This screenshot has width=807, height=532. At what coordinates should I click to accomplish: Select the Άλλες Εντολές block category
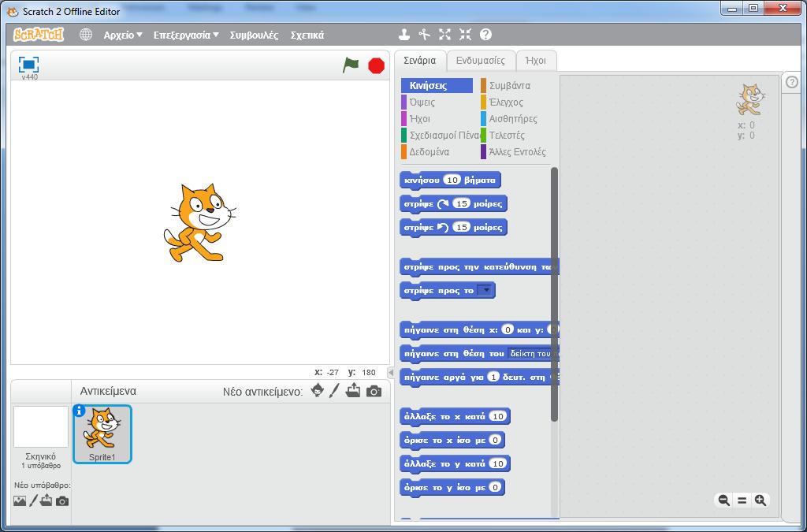pos(514,152)
